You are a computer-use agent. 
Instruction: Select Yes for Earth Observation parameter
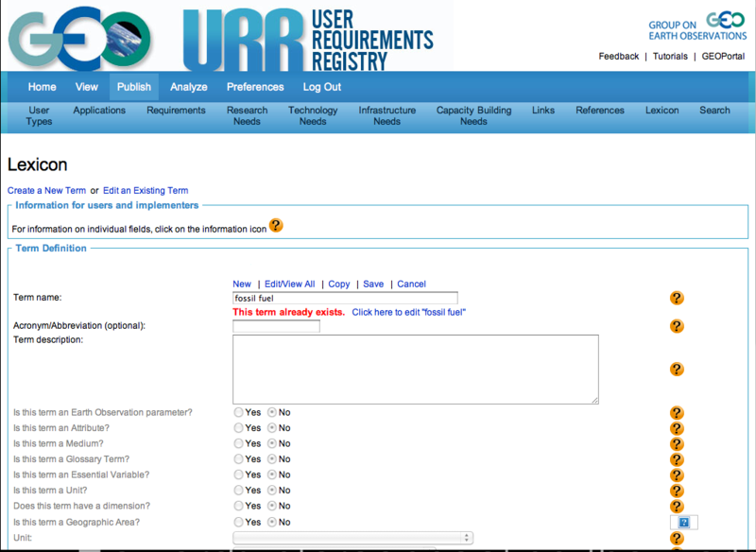(239, 413)
